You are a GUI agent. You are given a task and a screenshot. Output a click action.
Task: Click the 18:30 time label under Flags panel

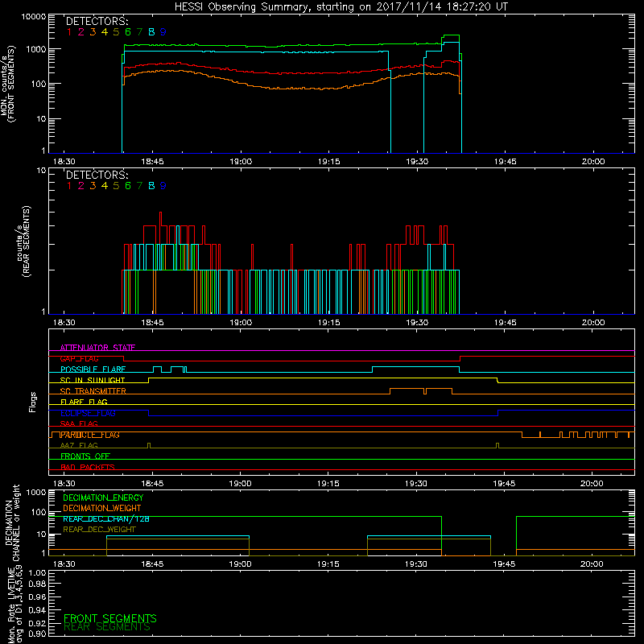64,484
